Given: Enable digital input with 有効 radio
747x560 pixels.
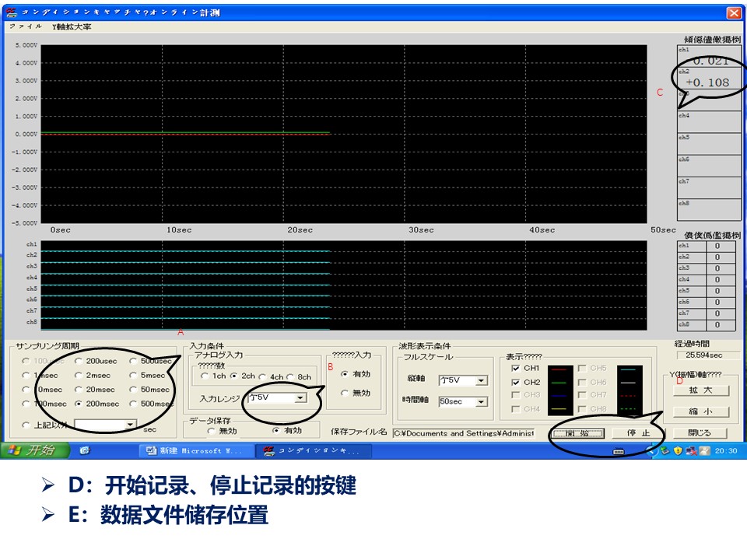Looking at the screenshot, I should (x=345, y=374).
